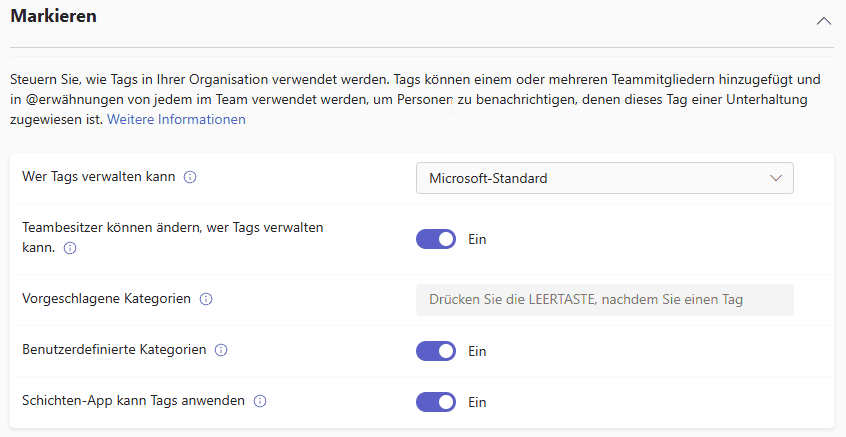Click info icon beside Benutzerdefinierte Kategorien
The height and width of the screenshot is (437, 846).
[x=221, y=350]
